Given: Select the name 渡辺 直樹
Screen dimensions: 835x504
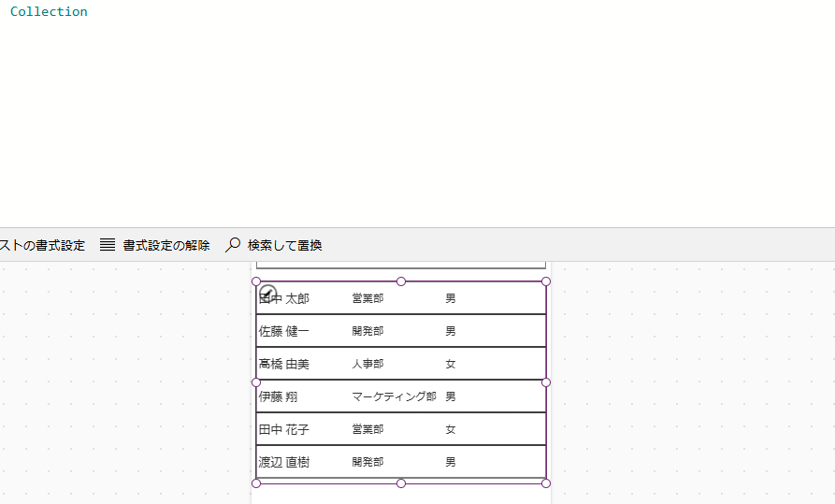Looking at the screenshot, I should [284, 463].
